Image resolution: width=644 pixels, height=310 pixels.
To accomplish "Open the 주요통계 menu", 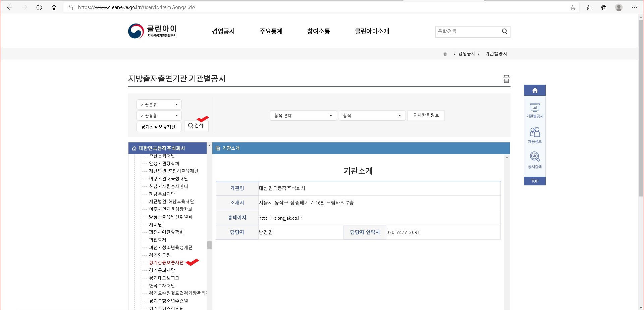I will pyautogui.click(x=271, y=31).
